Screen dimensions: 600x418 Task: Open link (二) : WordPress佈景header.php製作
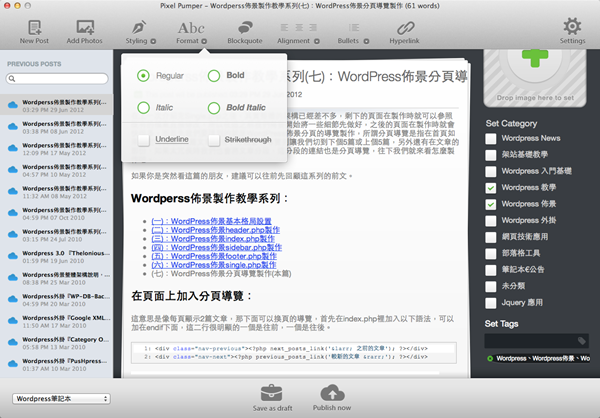pos(215,230)
